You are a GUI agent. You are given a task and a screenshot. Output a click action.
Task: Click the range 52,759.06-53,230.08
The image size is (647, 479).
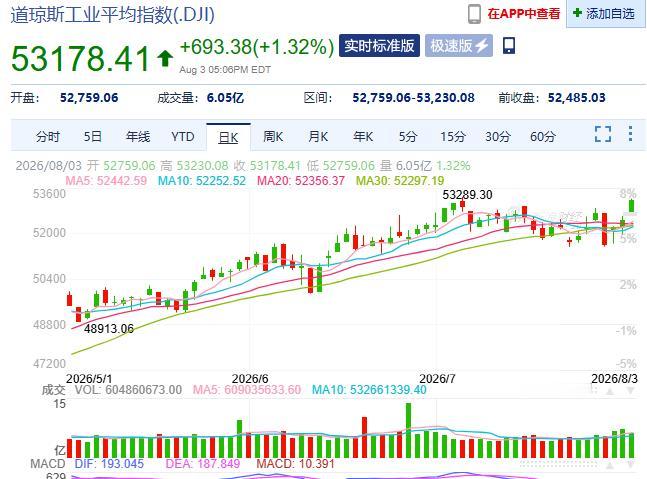point(413,98)
